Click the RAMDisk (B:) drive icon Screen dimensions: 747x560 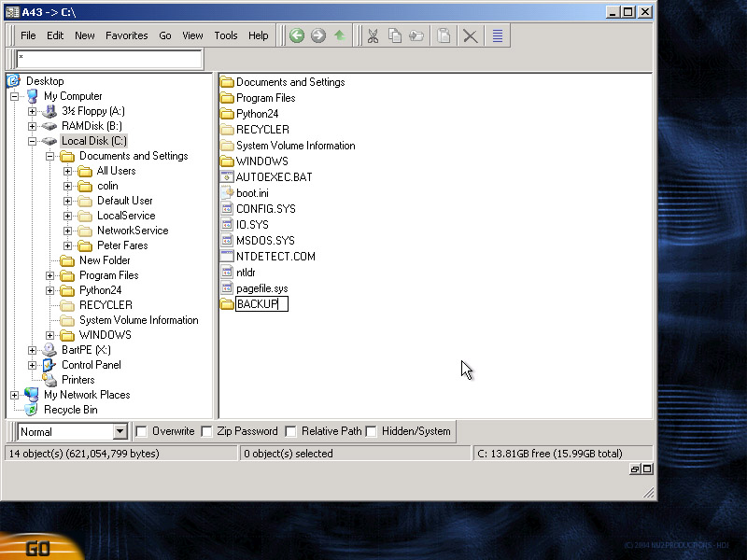click(49, 126)
